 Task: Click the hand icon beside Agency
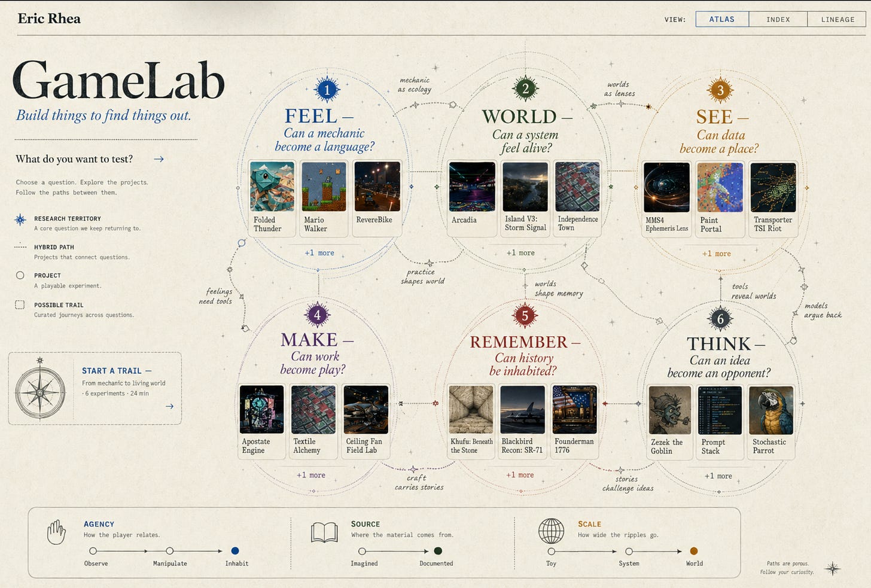click(x=56, y=532)
